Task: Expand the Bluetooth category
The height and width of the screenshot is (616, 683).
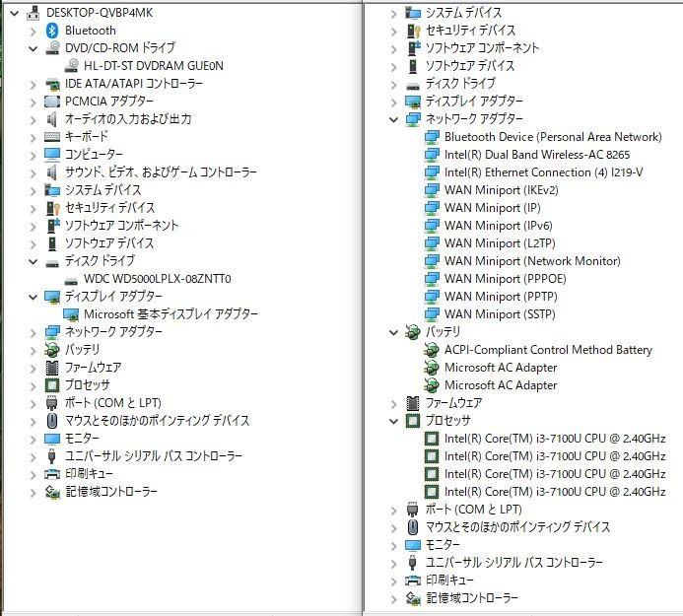Action: click(x=34, y=31)
